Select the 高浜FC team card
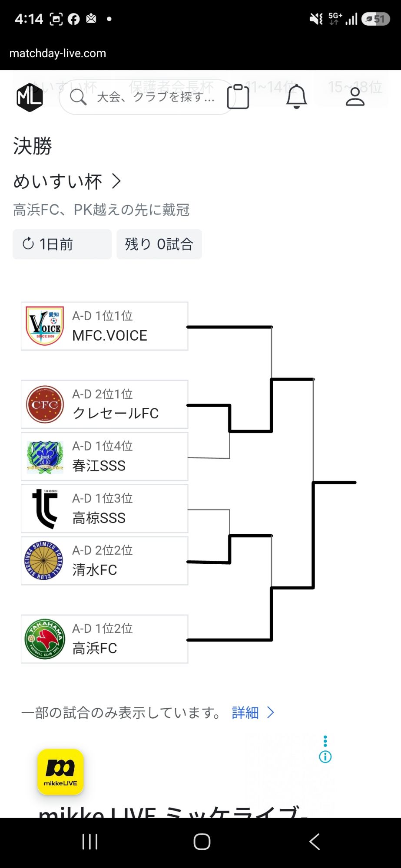401x868 pixels. pyautogui.click(x=105, y=639)
